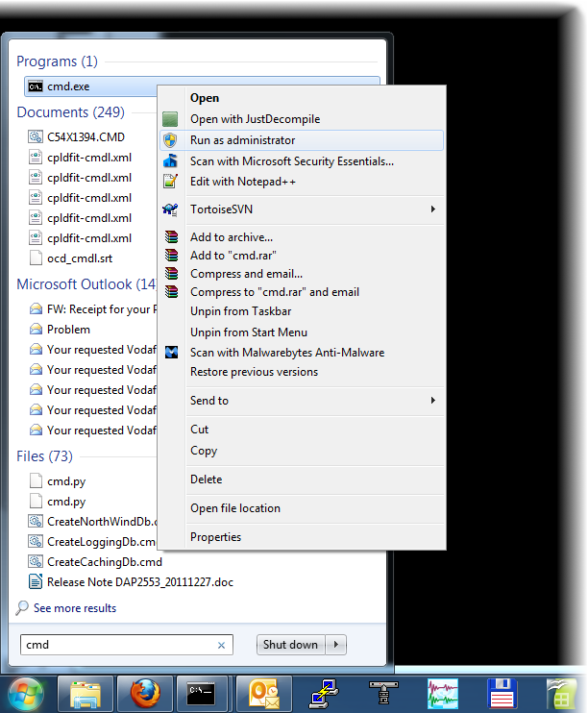
Task: Select Add to "cmd.rar"
Action: 302,255
